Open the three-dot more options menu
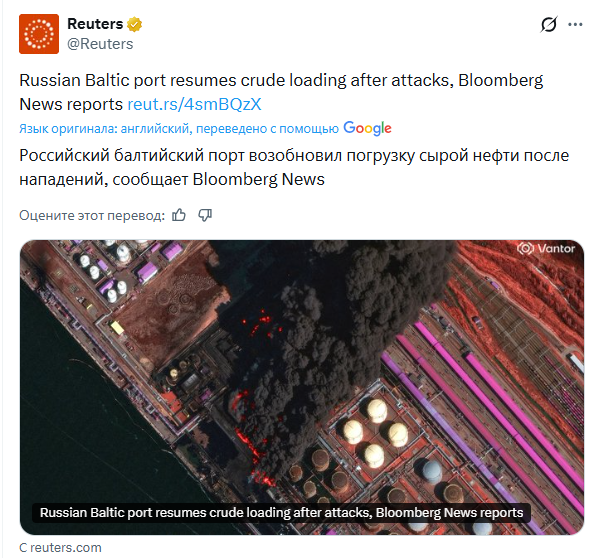599x558 pixels. (575, 25)
